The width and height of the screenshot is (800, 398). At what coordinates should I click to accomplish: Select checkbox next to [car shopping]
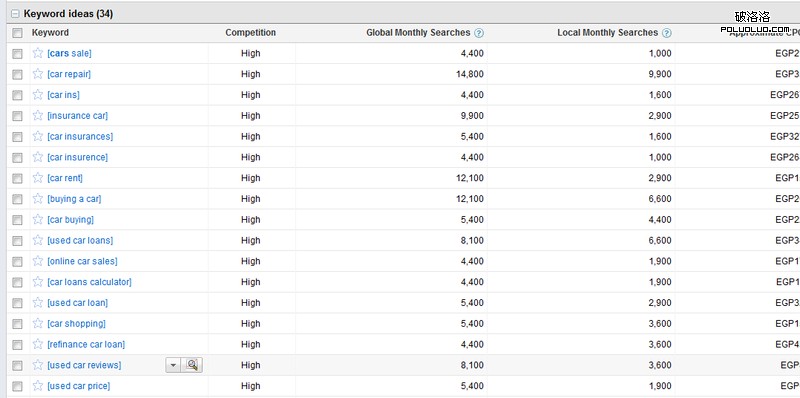(x=17, y=324)
